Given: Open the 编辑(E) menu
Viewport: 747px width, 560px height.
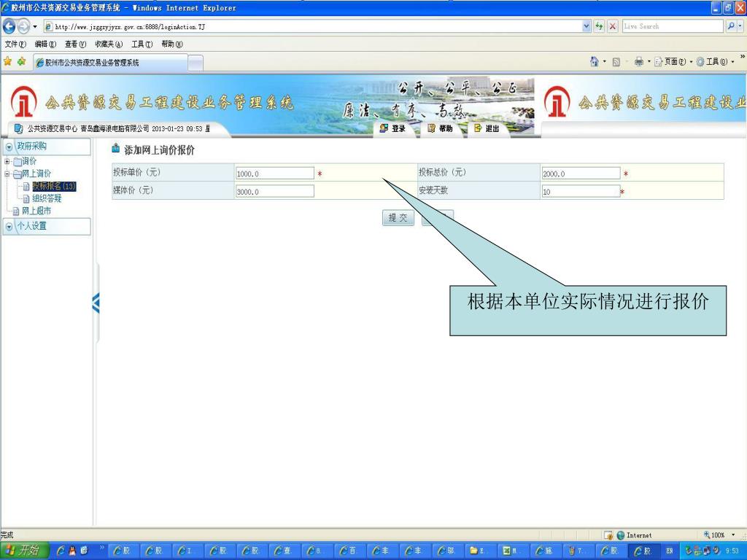Looking at the screenshot, I should click(45, 44).
